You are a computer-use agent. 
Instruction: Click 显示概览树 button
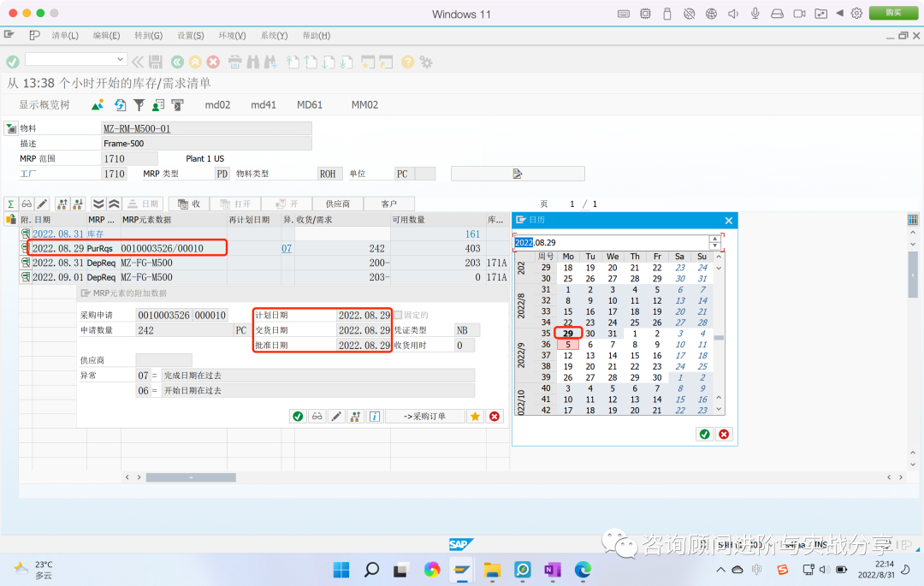[x=44, y=105]
